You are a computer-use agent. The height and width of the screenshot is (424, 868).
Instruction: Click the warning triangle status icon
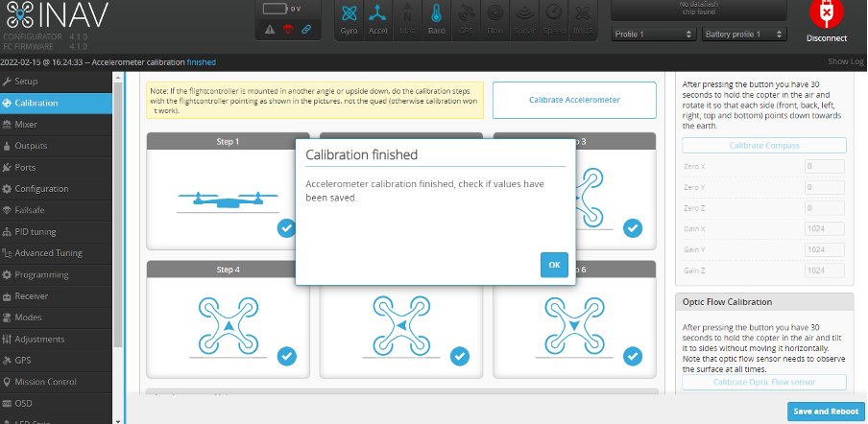tap(270, 31)
